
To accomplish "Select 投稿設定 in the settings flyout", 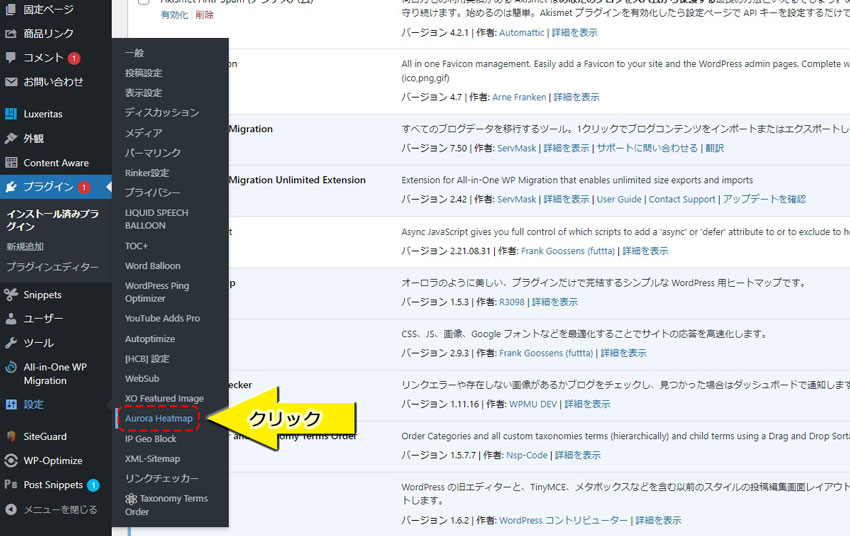I will point(144,73).
